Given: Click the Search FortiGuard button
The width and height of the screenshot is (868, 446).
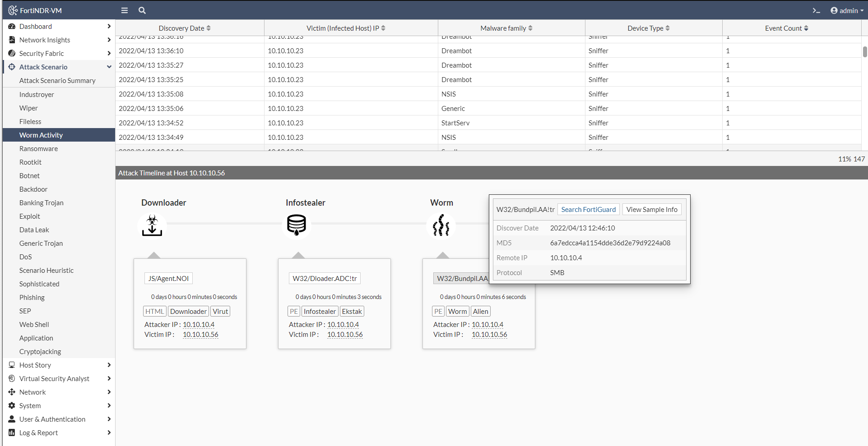Looking at the screenshot, I should (x=588, y=209).
